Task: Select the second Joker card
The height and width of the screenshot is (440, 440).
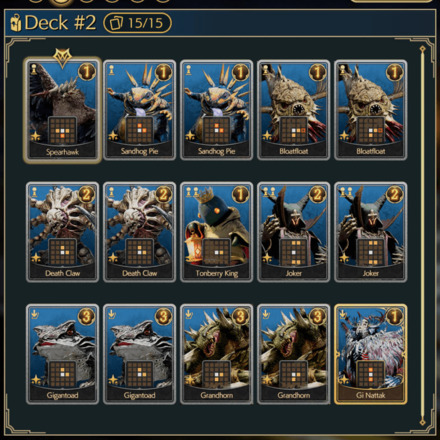Action: click(371, 232)
